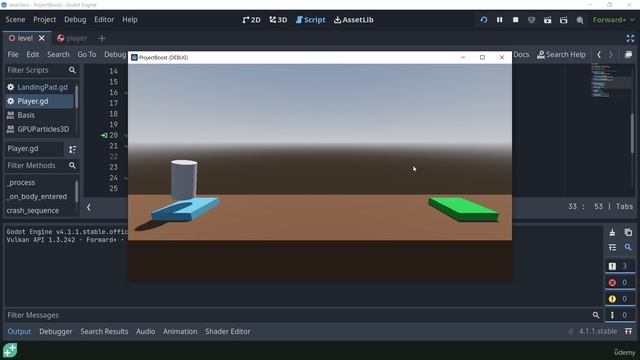Open the script Search menu
The height and width of the screenshot is (360, 640).
click(58, 54)
